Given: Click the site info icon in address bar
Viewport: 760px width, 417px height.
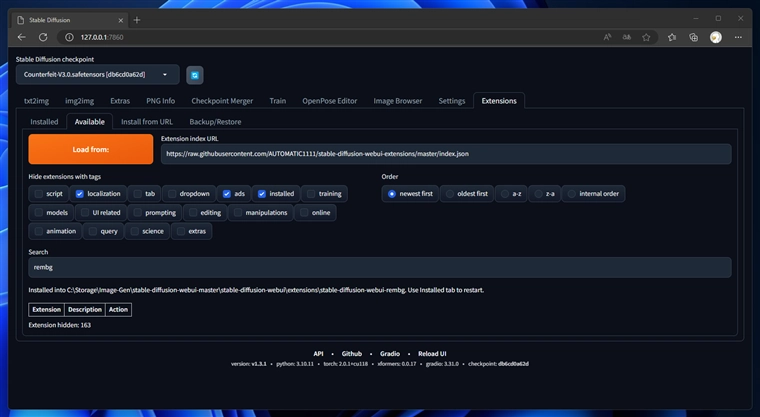Looking at the screenshot, I should click(x=69, y=37).
